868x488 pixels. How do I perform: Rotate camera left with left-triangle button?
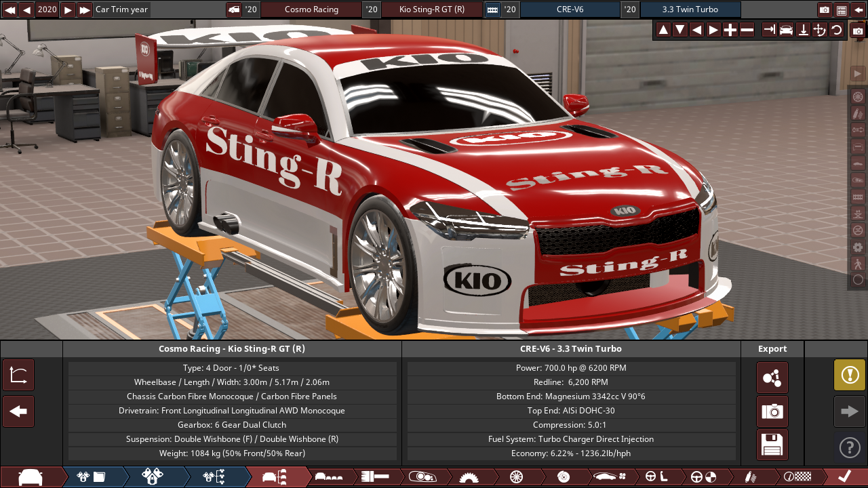tap(696, 30)
